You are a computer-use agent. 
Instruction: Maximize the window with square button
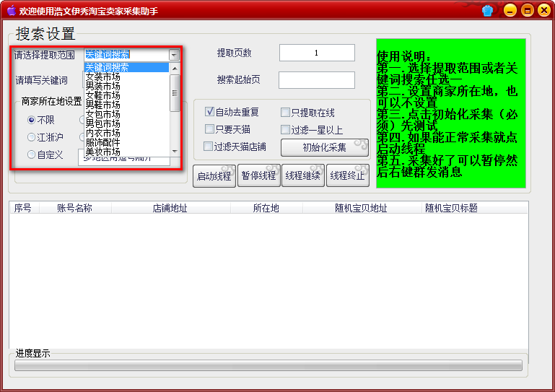click(528, 10)
